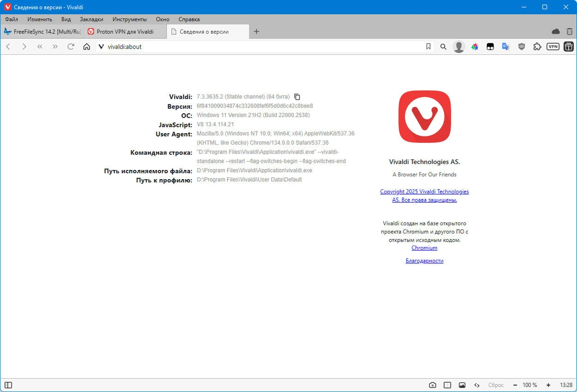Reload the vivaldi:about page
Image resolution: width=577 pixels, height=392 pixels.
tap(71, 47)
